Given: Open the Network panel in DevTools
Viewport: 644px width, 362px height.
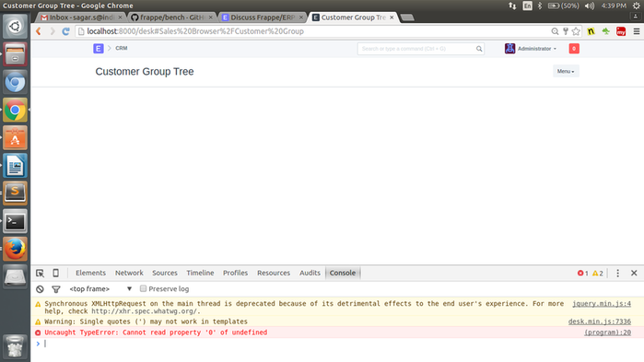Looking at the screenshot, I should tap(129, 273).
